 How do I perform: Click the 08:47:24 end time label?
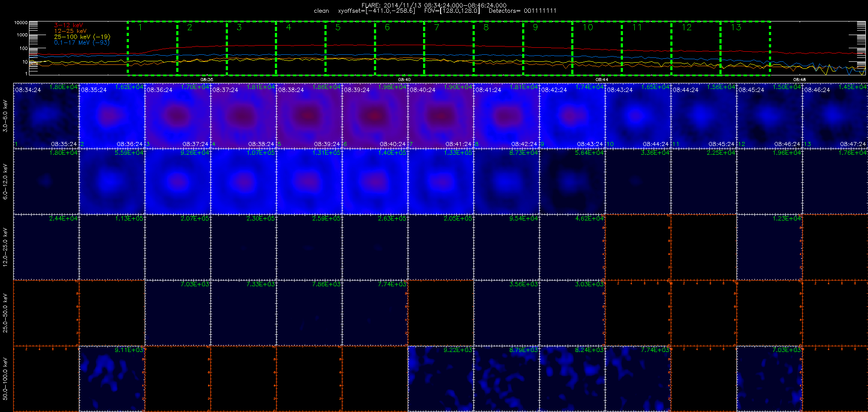click(853, 144)
